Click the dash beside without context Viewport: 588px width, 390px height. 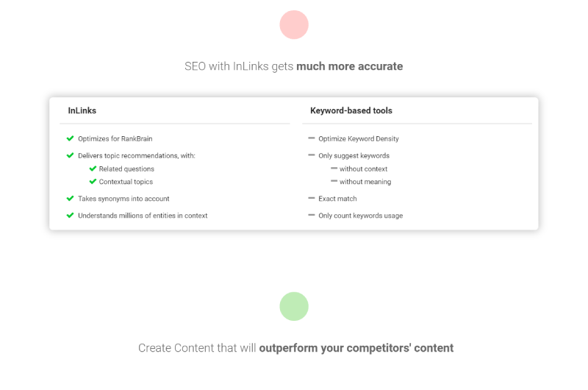pos(334,169)
